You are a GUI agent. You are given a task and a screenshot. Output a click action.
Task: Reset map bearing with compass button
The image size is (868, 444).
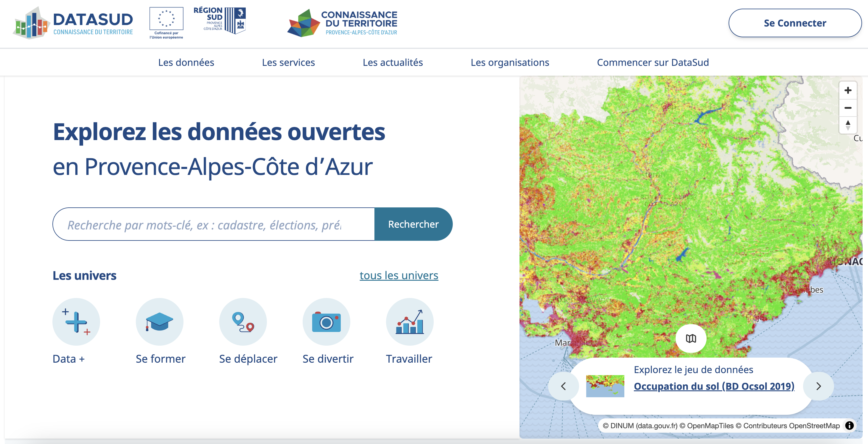(848, 125)
